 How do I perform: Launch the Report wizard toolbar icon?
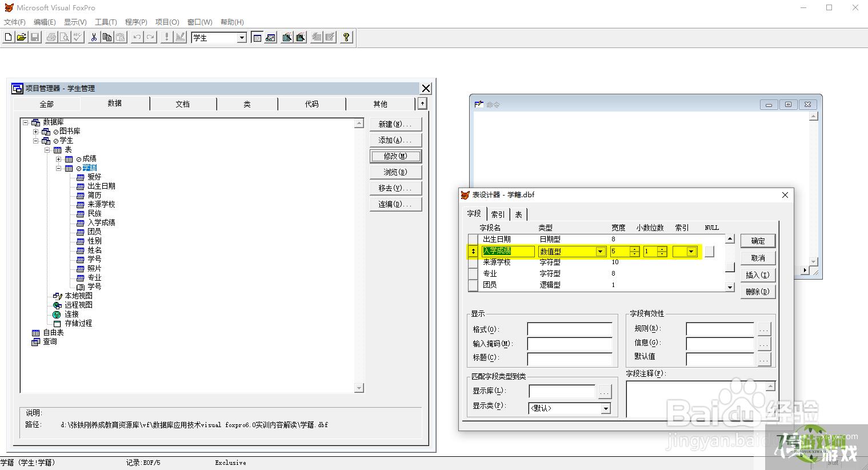click(300, 37)
